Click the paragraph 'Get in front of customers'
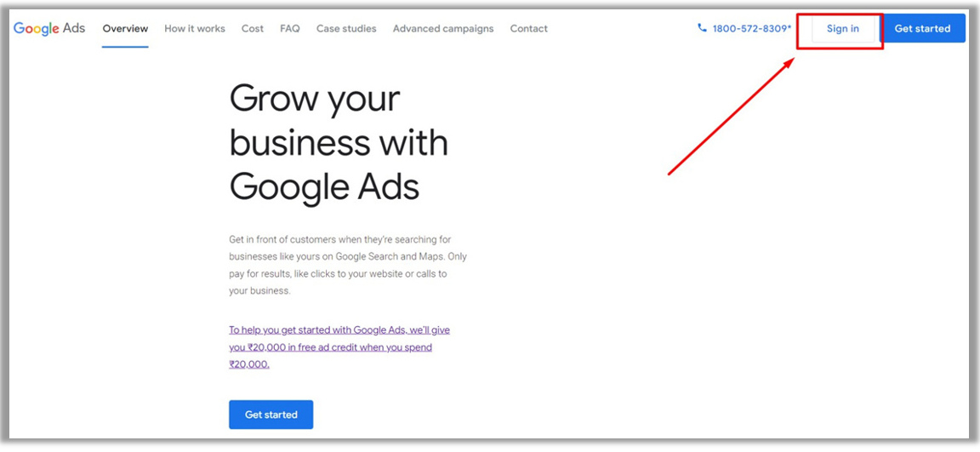980x452 pixels. tap(347, 265)
